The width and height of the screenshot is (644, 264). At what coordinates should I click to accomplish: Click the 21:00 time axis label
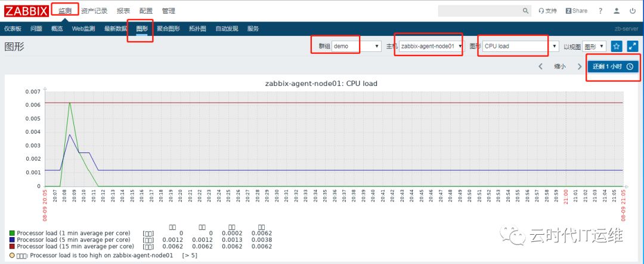565,196
